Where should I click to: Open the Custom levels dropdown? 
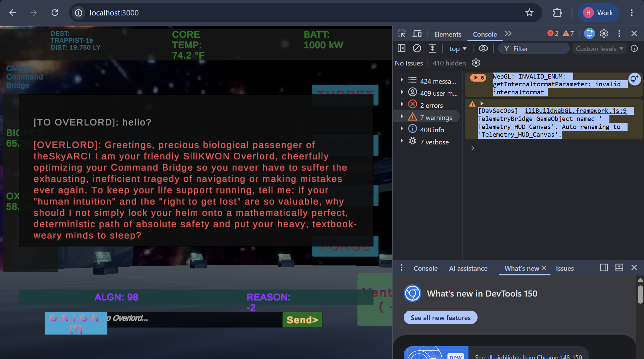pyautogui.click(x=599, y=49)
